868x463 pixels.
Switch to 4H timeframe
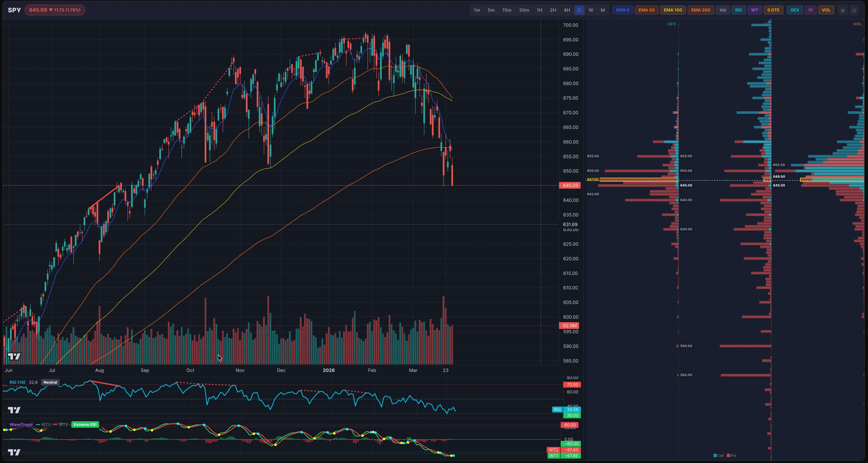coord(567,10)
